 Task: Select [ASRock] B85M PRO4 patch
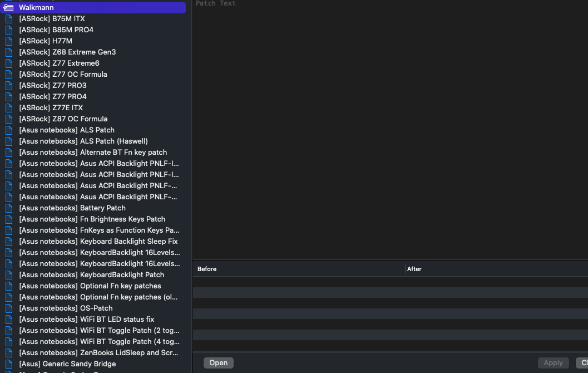click(x=56, y=30)
